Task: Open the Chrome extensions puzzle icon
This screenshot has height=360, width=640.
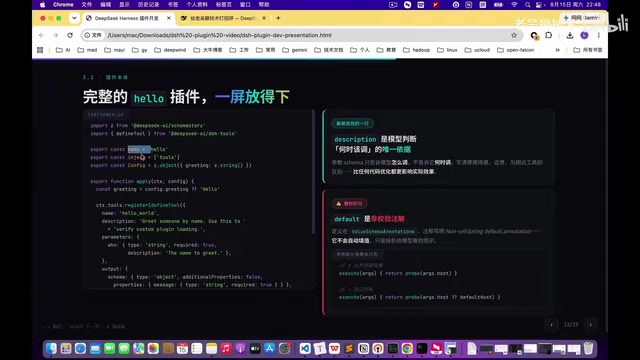Action: click(549, 35)
